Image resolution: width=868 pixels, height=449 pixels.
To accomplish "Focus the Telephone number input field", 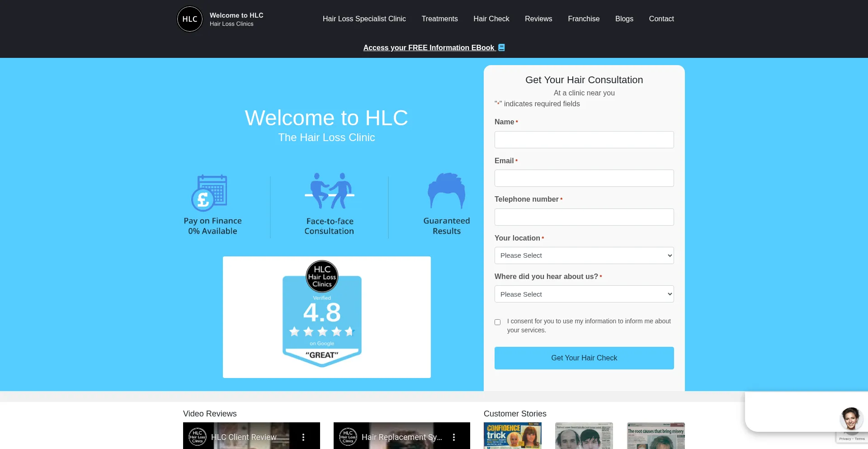I will tap(584, 217).
